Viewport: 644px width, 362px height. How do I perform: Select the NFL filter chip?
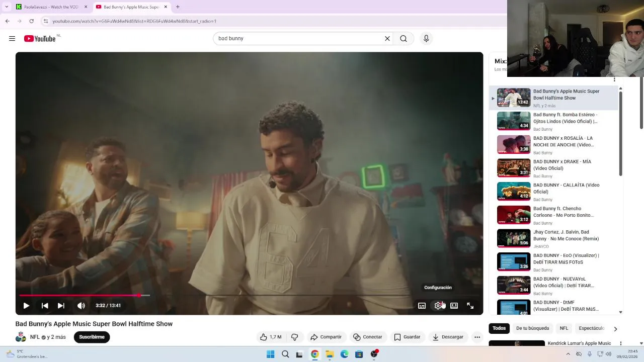pos(564,328)
